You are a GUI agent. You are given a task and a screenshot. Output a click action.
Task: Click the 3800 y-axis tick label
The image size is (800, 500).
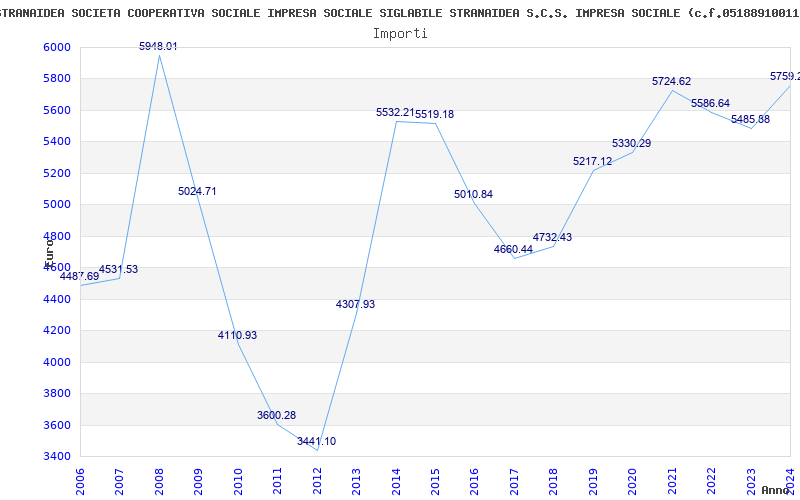[57, 394]
